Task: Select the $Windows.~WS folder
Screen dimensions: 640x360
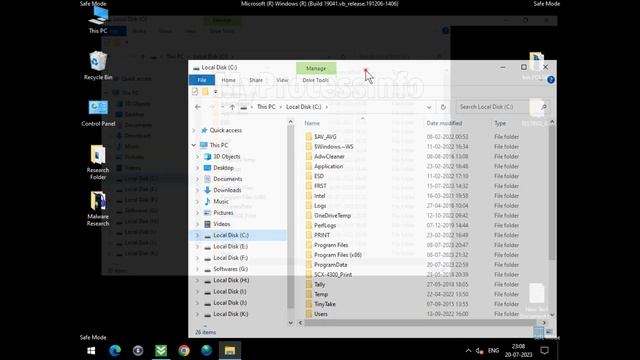Action: click(x=333, y=147)
